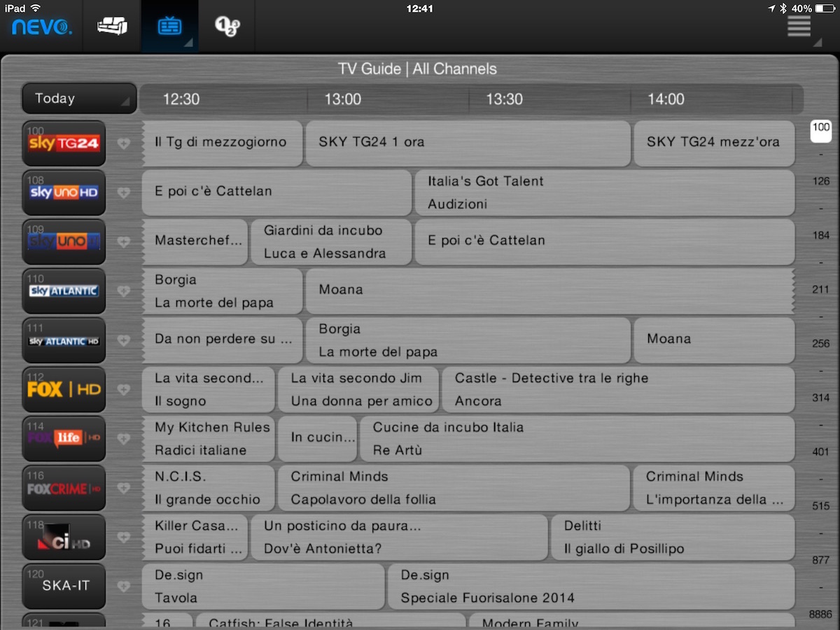Toggle favorite heart for Sky Atlantic HD
840x630 pixels.
(124, 340)
